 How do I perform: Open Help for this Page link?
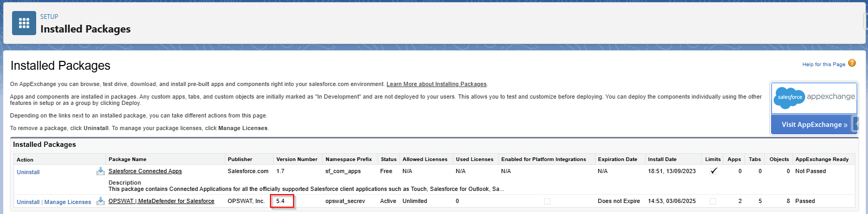823,65
